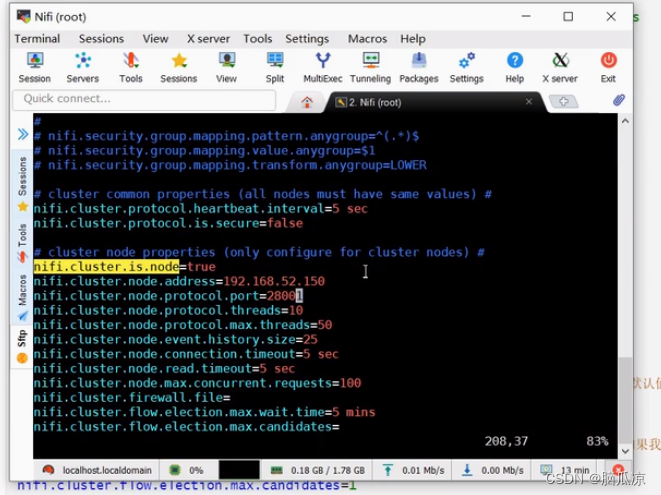
Task: Click the protocol port value 28001
Action: tap(285, 296)
